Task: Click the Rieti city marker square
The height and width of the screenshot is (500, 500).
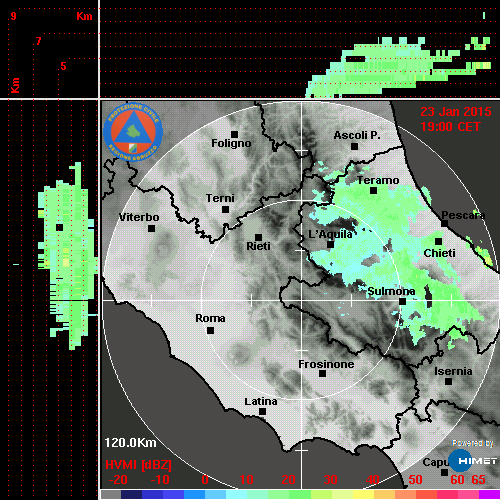Action: (258, 237)
